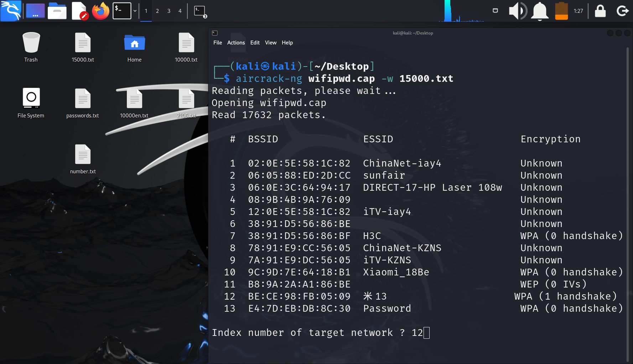Select the terminal window button in the taskbar
Screen dimensions: 633x364
click(x=200, y=11)
